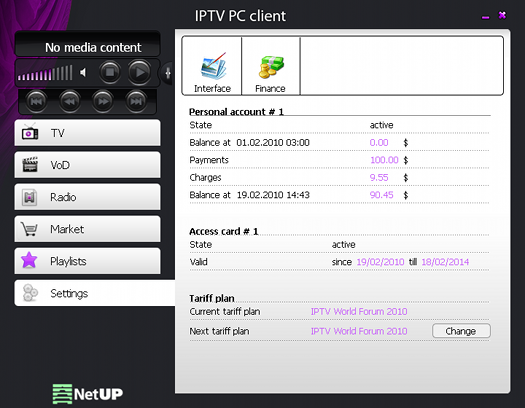Skip to previous track button
This screenshot has width=525, height=408.
(36, 101)
